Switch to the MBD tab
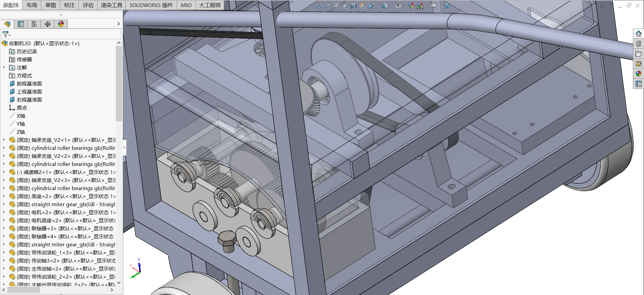644x295 pixels. click(186, 5)
